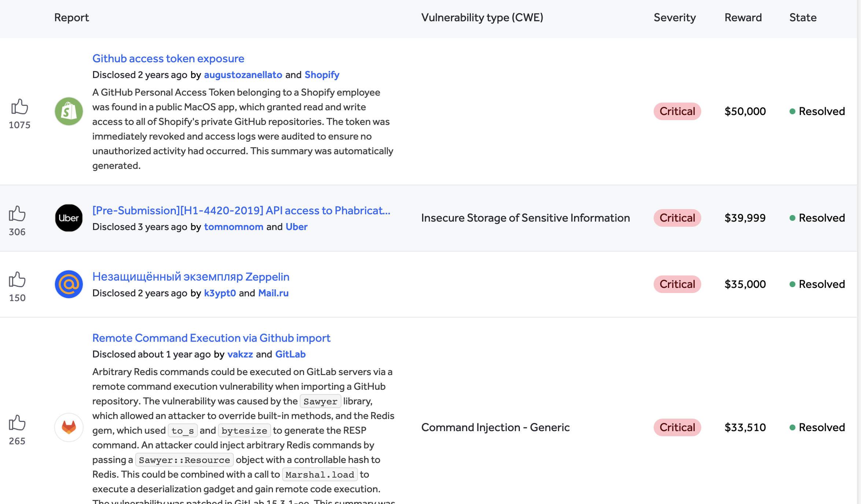Upvote the Remote Command Execution report
Screen dimensions: 861x504
tap(17, 423)
